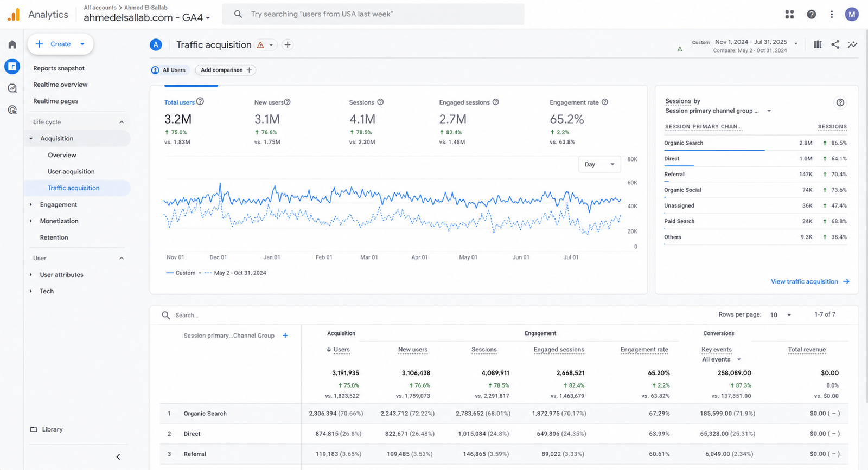Viewport: 868px width, 470px height.
Task: Click the help icon next to Engagement rate
Action: click(605, 102)
